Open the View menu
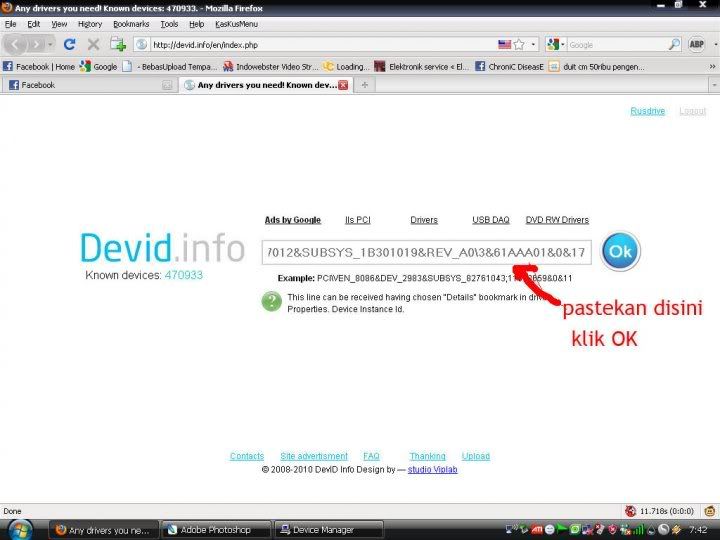The height and width of the screenshot is (540, 720). [x=59, y=24]
